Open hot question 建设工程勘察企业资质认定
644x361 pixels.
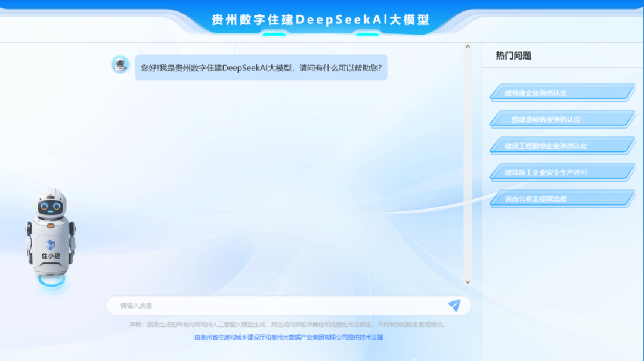562,145
